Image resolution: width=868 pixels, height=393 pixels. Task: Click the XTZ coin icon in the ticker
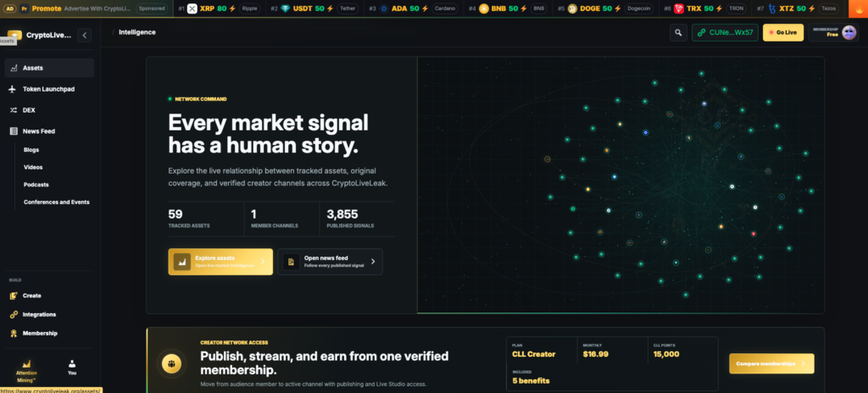[x=771, y=8]
